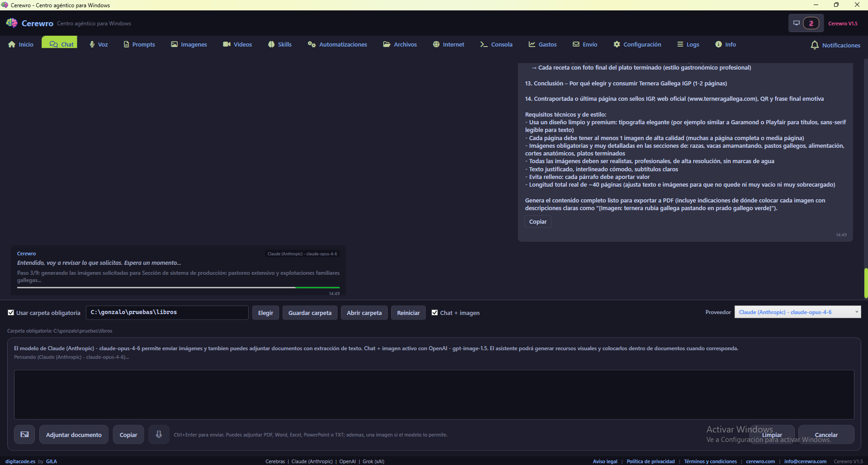Switch to the Chat tab
The width and height of the screenshot is (868, 465).
[x=59, y=44]
